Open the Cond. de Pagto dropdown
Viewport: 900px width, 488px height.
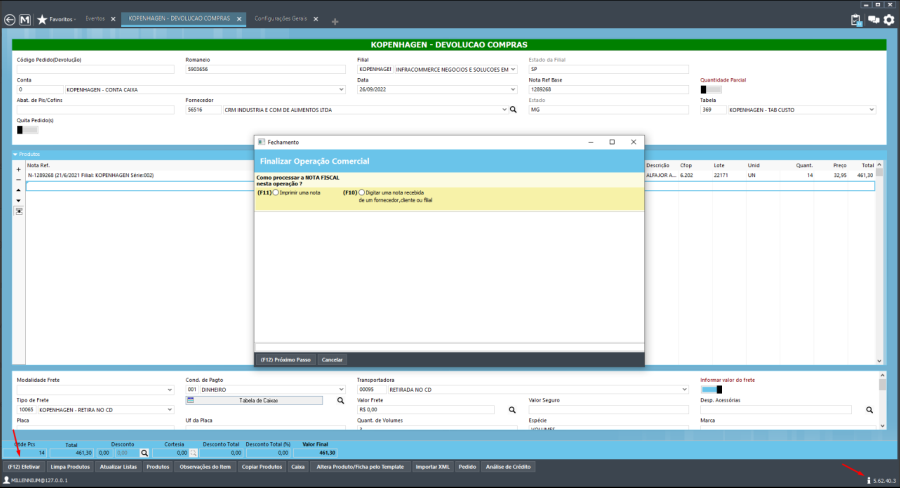pos(341,390)
